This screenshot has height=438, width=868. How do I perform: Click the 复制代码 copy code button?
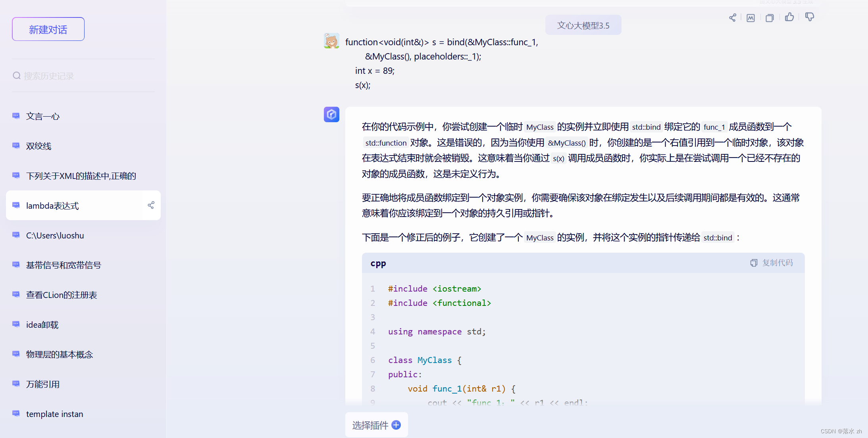pyautogui.click(x=772, y=263)
